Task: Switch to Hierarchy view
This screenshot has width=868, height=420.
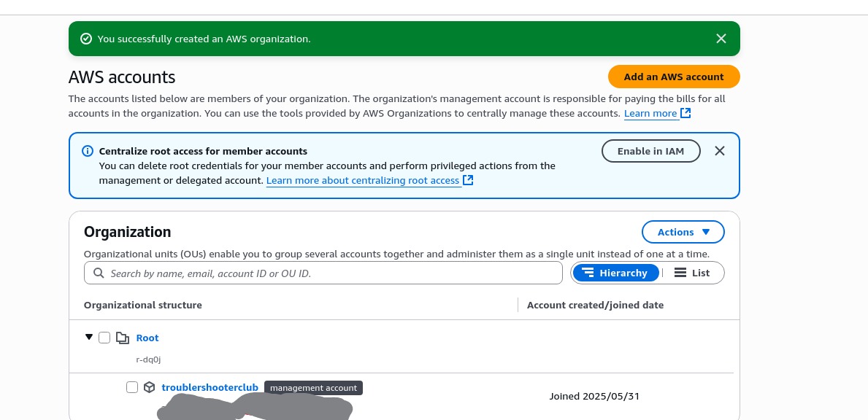Action: (x=615, y=273)
